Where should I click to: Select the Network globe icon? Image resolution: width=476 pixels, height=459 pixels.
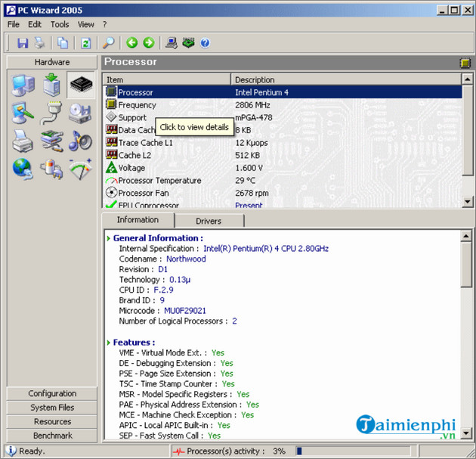pos(23,169)
